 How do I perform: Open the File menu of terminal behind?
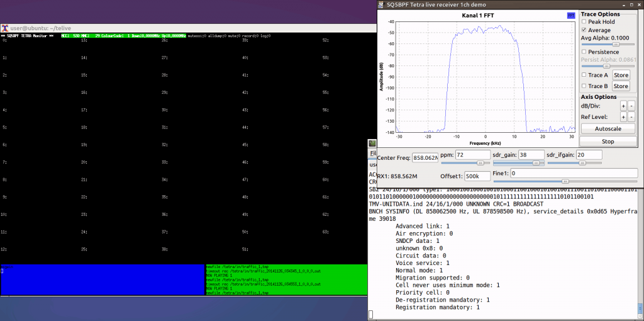click(x=373, y=154)
